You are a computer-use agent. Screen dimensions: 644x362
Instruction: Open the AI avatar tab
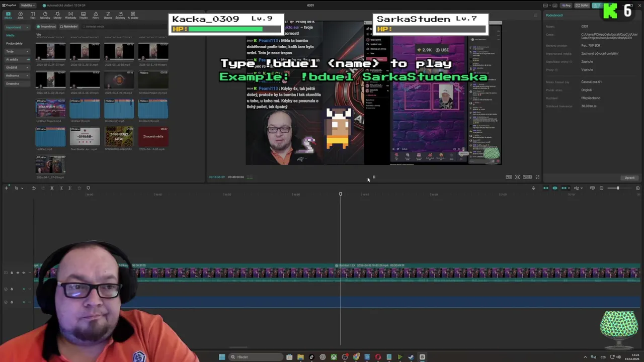pos(133,15)
